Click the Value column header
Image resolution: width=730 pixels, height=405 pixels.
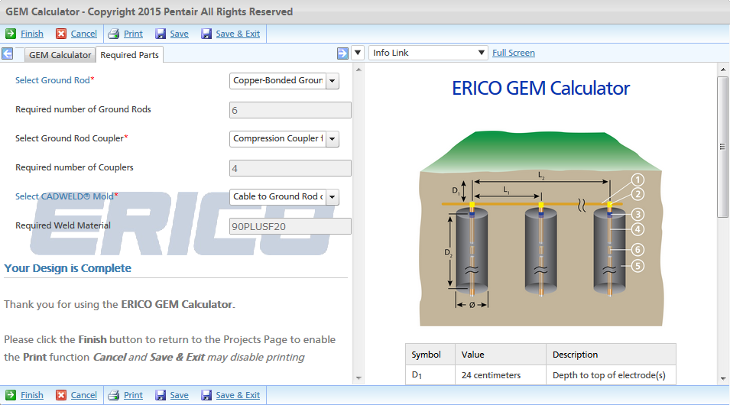tap(501, 355)
